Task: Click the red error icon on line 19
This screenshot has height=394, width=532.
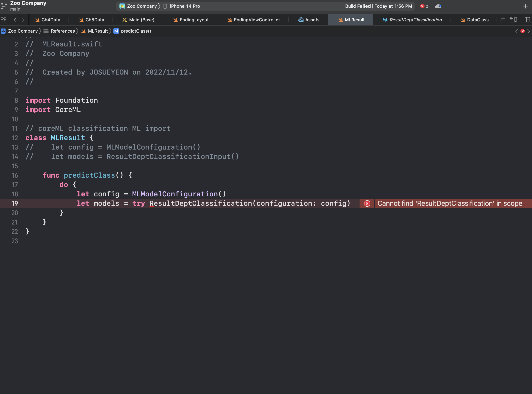Action: tap(367, 204)
